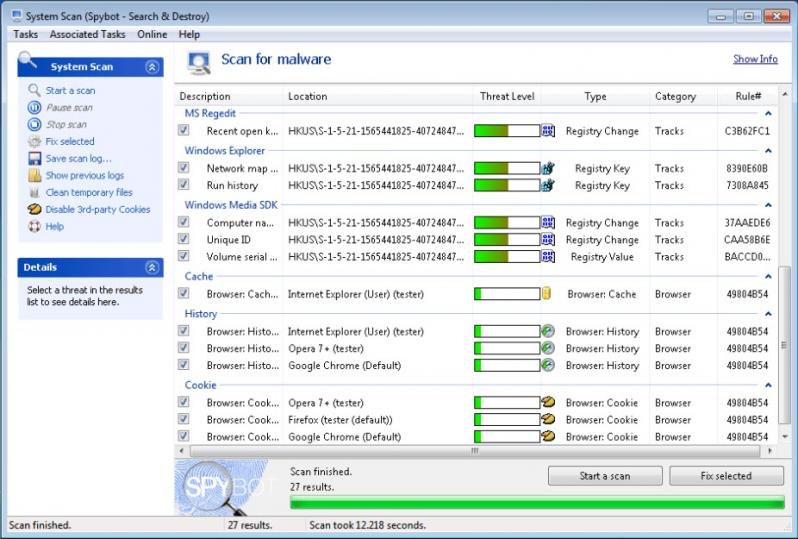Open the Online menu
This screenshot has width=798, height=539.
point(152,34)
